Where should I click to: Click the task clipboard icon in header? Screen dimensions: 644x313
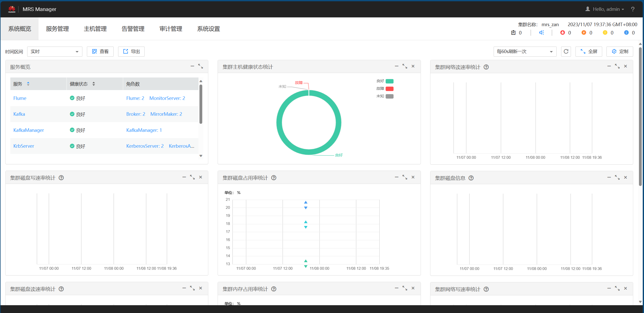(513, 33)
